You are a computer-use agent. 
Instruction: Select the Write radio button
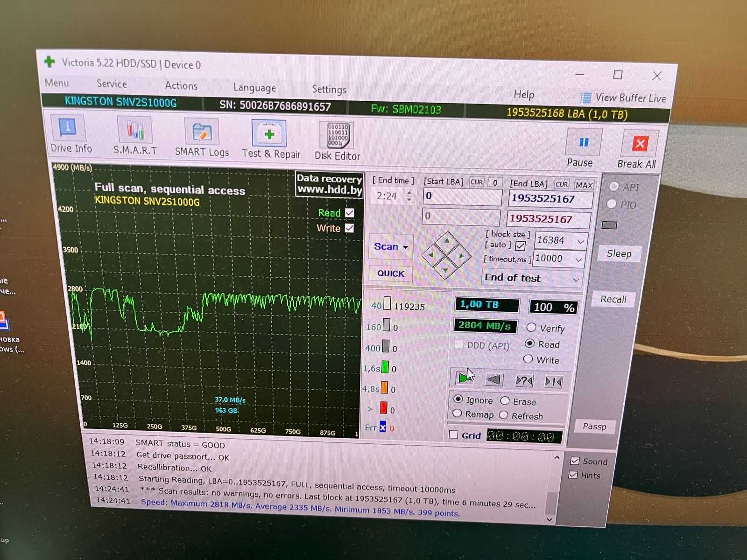(528, 359)
